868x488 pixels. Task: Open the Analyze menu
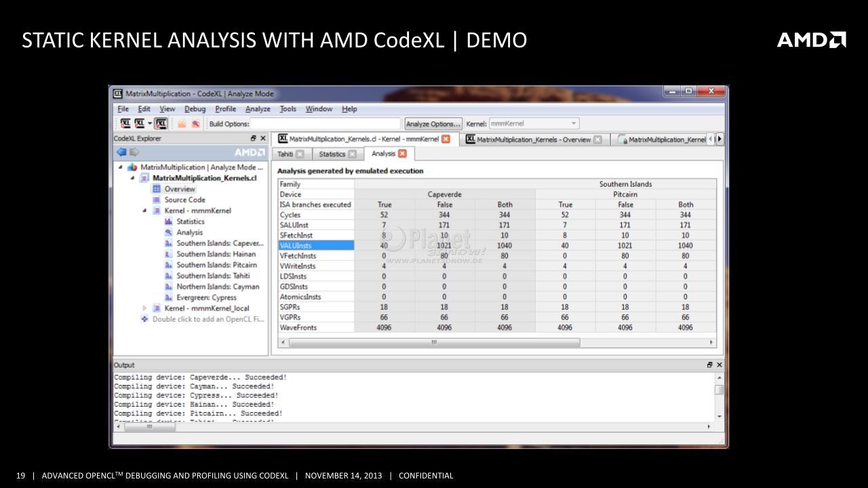point(258,109)
